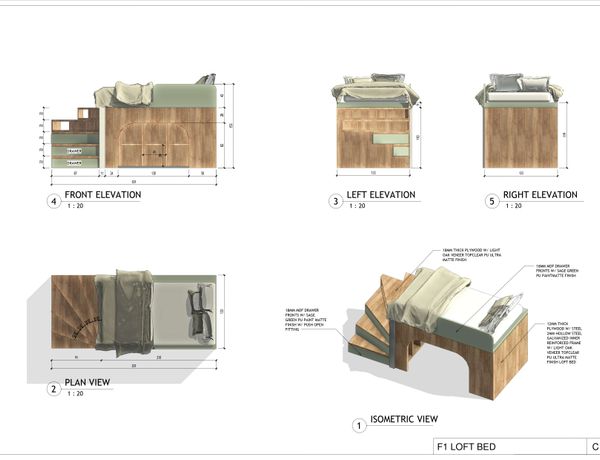This screenshot has width=600, height=460.
Task: Select the plywood light oak veneer annotation note
Action: 472,255
